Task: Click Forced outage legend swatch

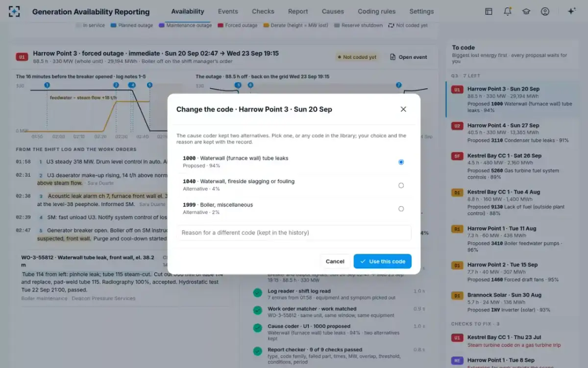Action: pyautogui.click(x=220, y=26)
